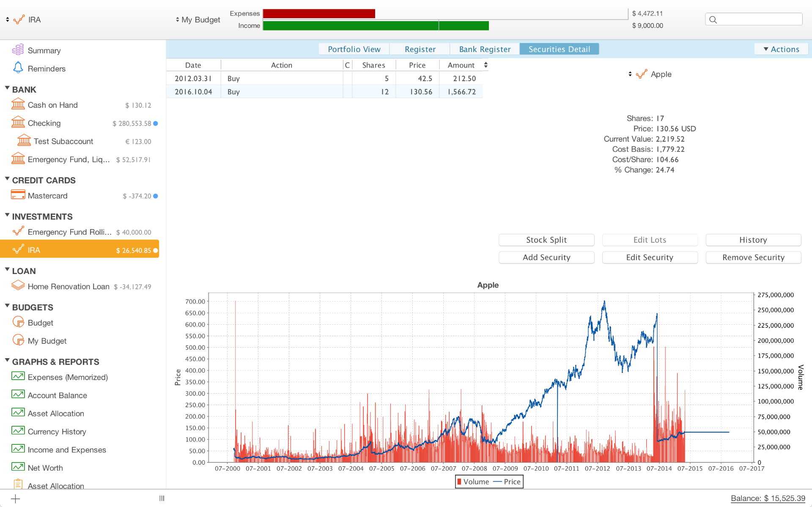
Task: Click the Add Security button
Action: [x=546, y=258]
